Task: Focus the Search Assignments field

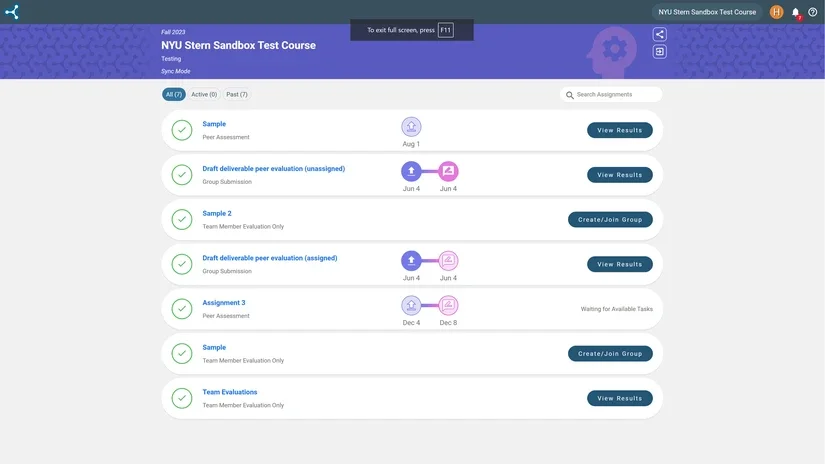Action: click(611, 94)
